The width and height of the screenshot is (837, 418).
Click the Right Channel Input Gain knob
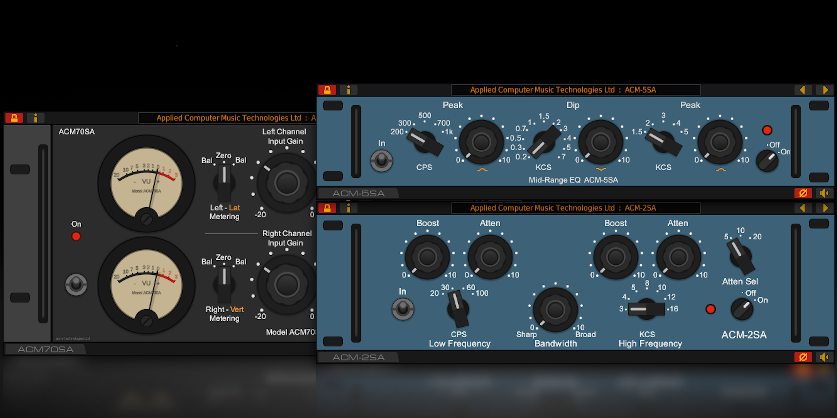287,284
